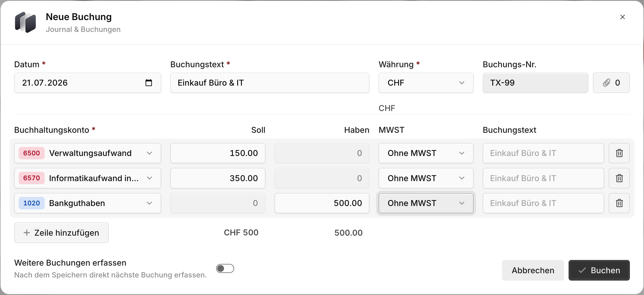The width and height of the screenshot is (644, 295).
Task: Click the 6500 account number badge
Action: (x=32, y=153)
